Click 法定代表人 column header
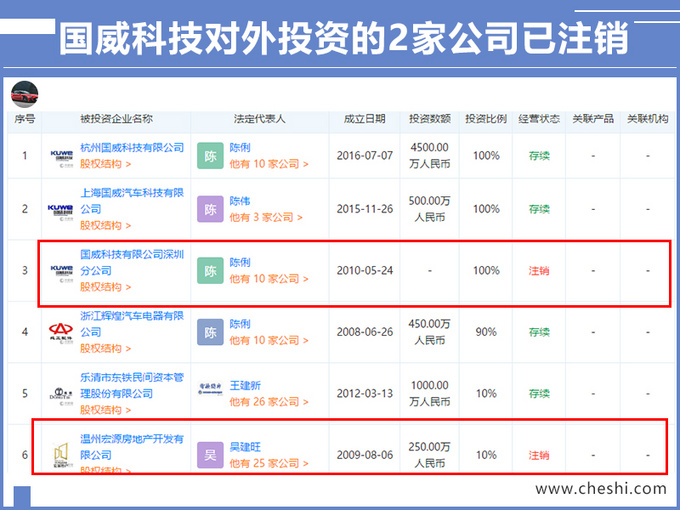Screen dimensions: 680x510 click(x=259, y=119)
